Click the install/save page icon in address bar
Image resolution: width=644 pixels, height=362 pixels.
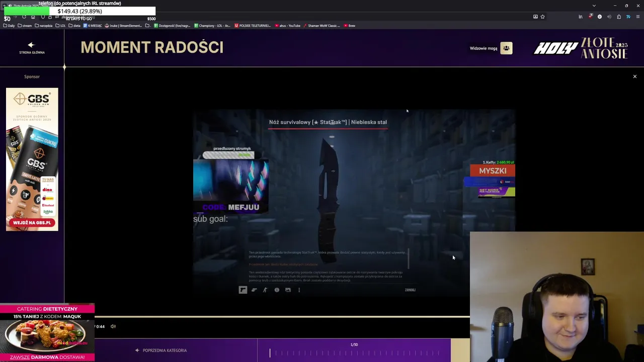click(535, 17)
